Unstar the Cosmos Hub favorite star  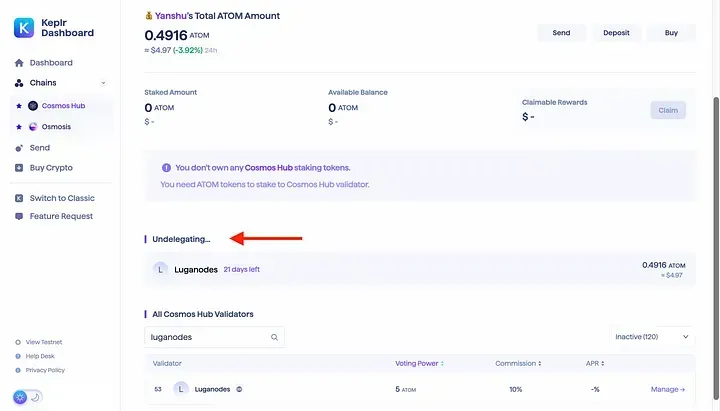tap(19, 106)
